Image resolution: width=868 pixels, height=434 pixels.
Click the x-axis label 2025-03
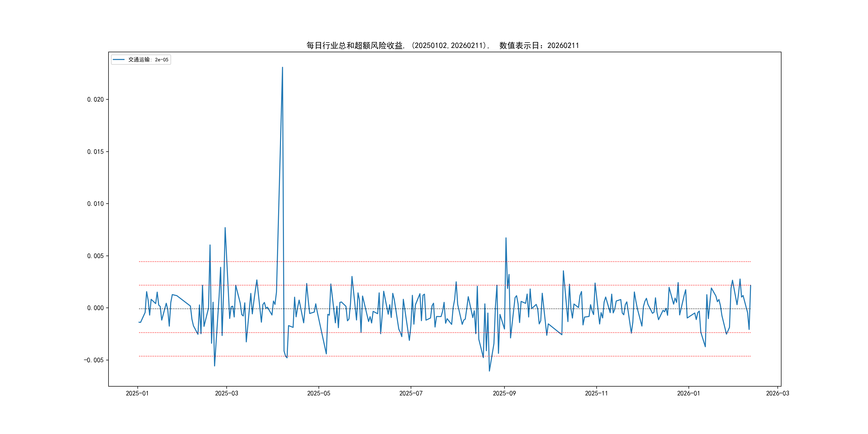tap(226, 393)
